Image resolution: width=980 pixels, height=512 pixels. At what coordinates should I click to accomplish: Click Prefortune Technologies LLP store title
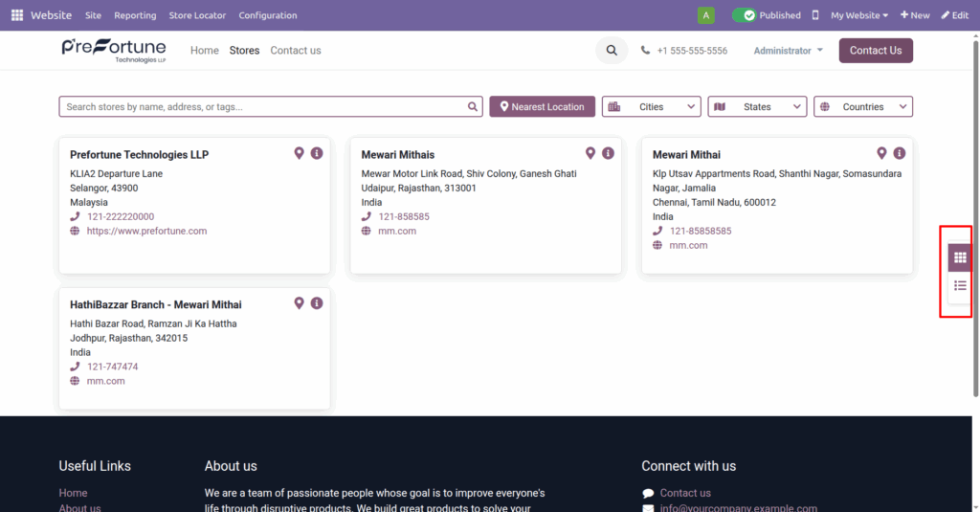coord(140,155)
